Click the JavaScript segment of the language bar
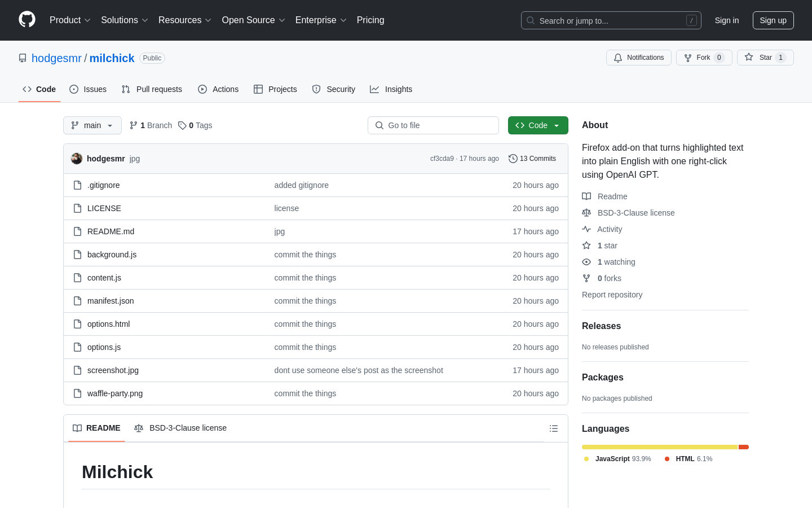Viewport: 812px width, 508px height. pyautogui.click(x=660, y=447)
